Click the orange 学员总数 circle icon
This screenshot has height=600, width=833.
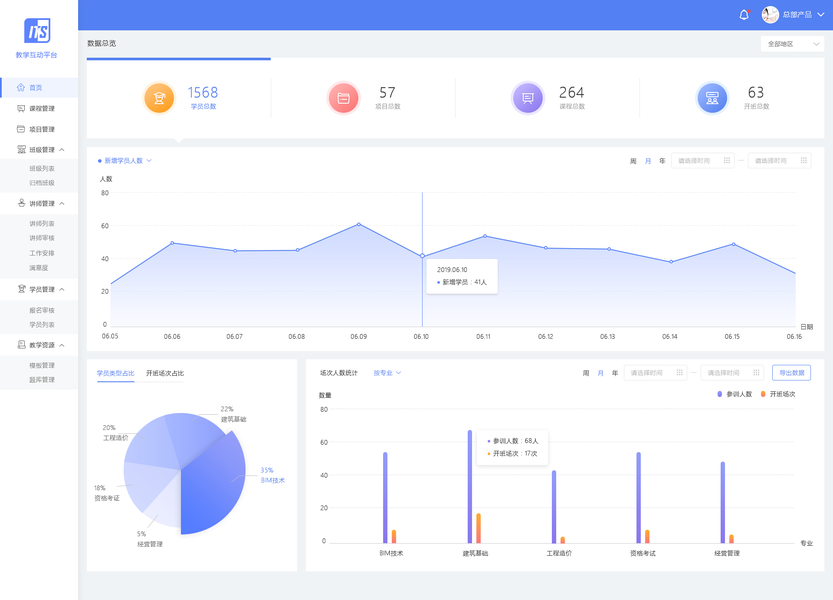[x=159, y=98]
